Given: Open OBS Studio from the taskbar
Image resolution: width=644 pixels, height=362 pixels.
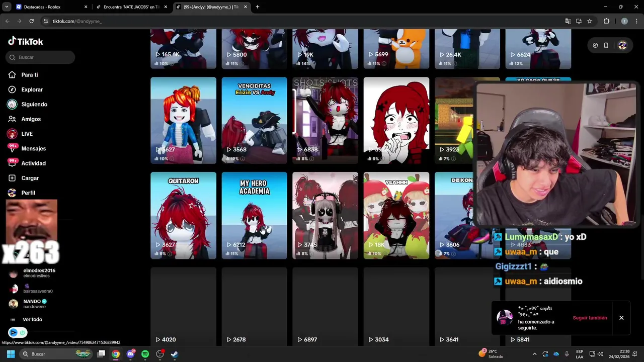Looking at the screenshot, I should (x=159, y=354).
